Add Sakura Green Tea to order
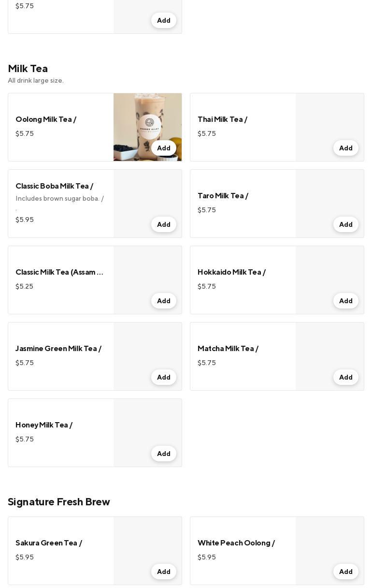Screen dimensions: 372x588 pyautogui.click(x=163, y=572)
